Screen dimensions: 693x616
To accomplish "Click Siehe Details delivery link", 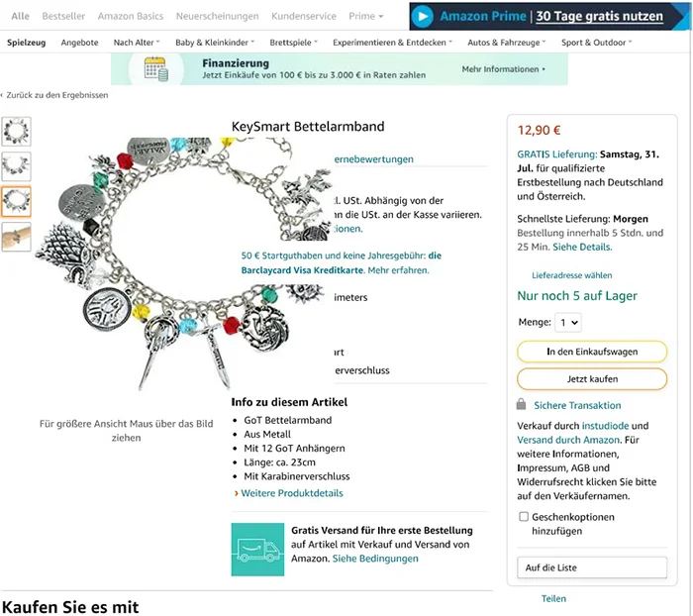I will tap(582, 247).
